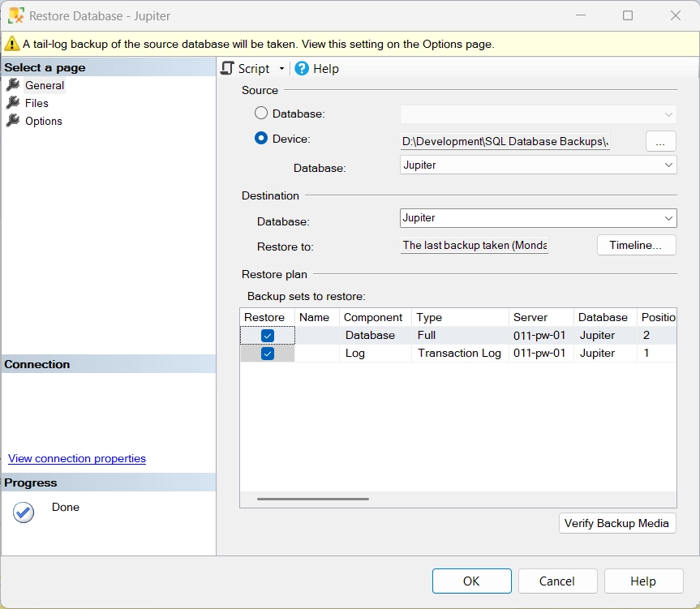This screenshot has height=609, width=700.
Task: Click the Restore Database title bar icon
Action: click(x=15, y=15)
